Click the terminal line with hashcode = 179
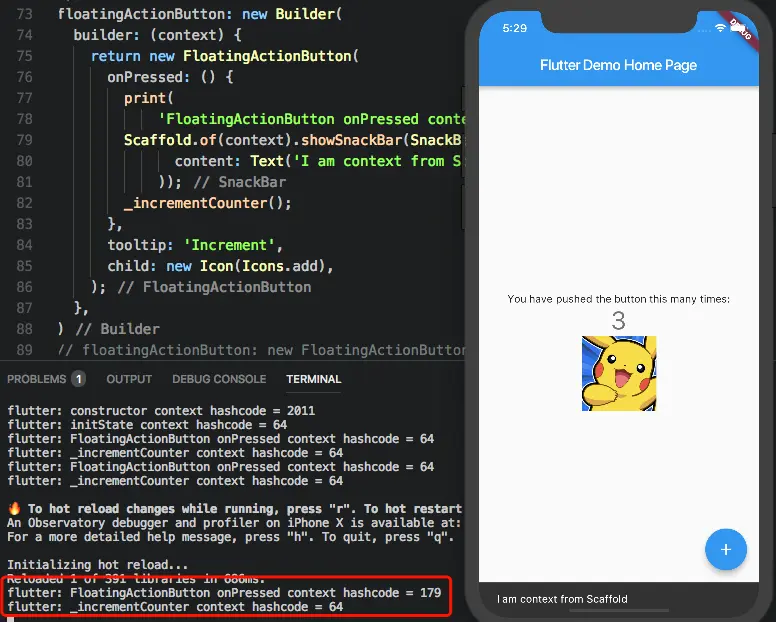The width and height of the screenshot is (776, 622). click(224, 592)
